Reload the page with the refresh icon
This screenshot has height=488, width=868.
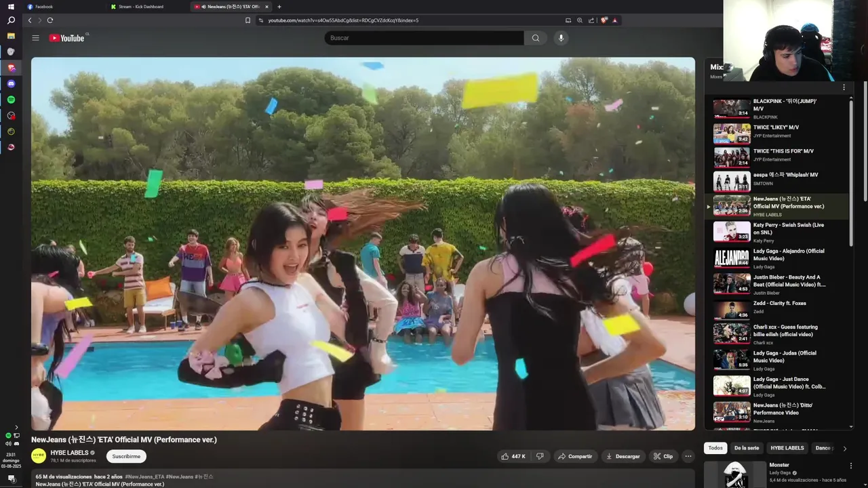[x=50, y=20]
